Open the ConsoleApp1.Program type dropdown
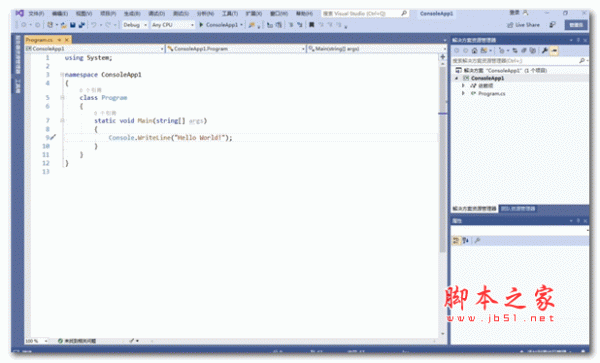Viewport: 600px width, 363px height. (236, 49)
